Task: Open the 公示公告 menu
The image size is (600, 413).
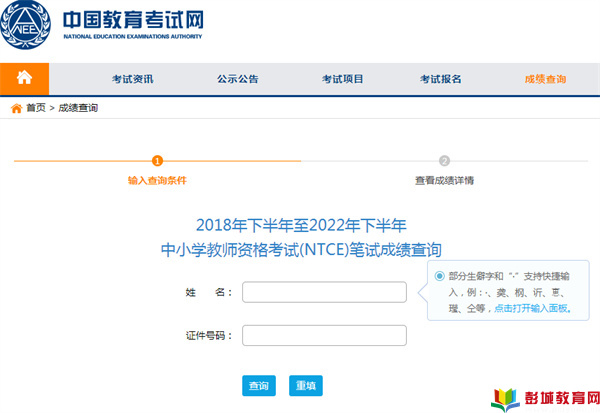Action: pos(238,79)
